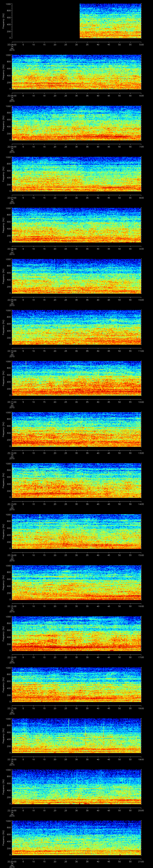
Task: Click the 18:00 end time label
Action: (141, 708)
